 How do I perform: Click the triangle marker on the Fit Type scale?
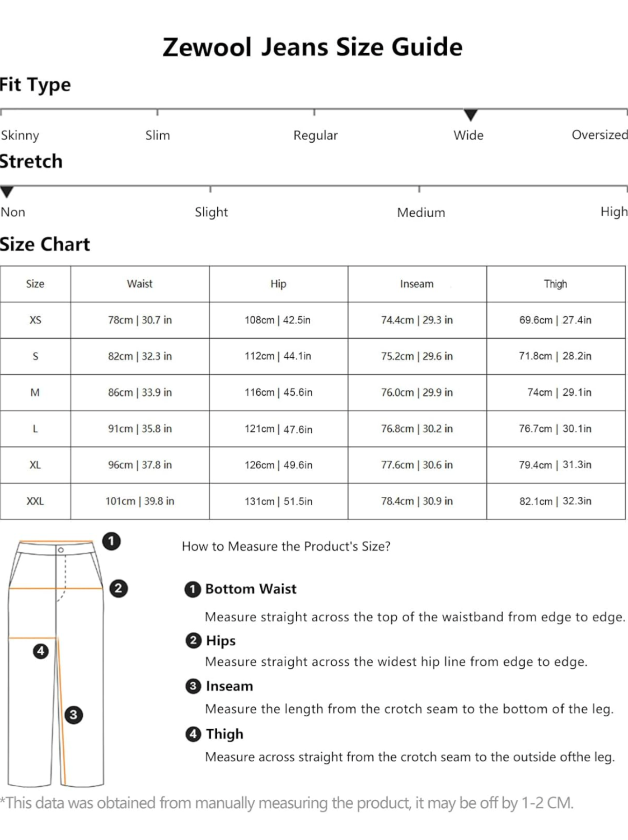(471, 115)
